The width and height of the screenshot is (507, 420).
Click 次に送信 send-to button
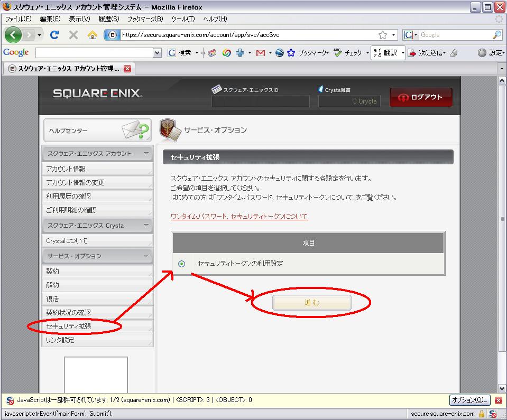coord(427,53)
